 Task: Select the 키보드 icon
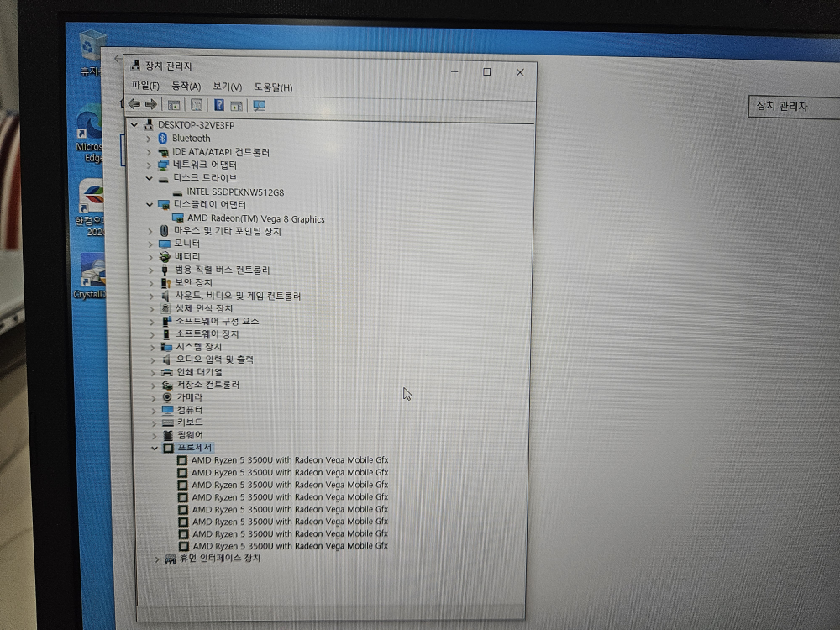[168, 423]
